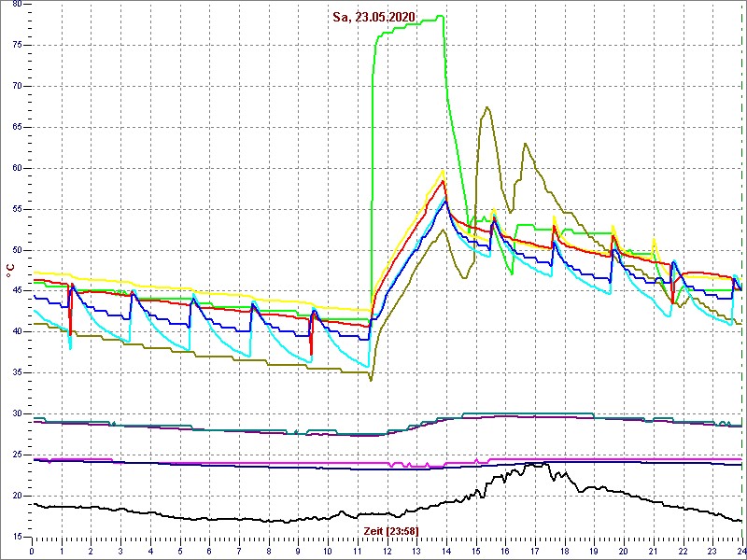Screen dimensions: 747x560
Task: Click hour 19 on the time axis
Action: tap(595, 551)
